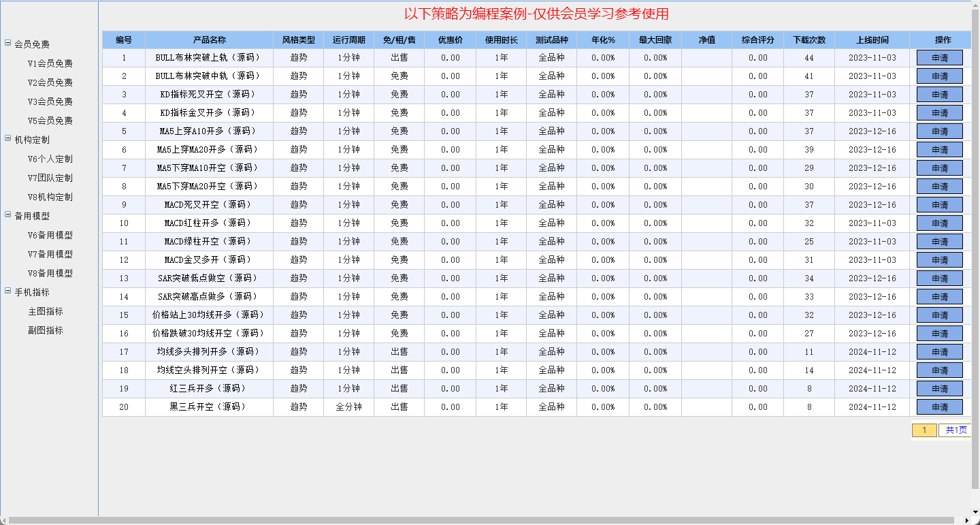Screen dimensions: 980x525
Task: Collapse the 会员免费 tree node
Action: click(8, 44)
